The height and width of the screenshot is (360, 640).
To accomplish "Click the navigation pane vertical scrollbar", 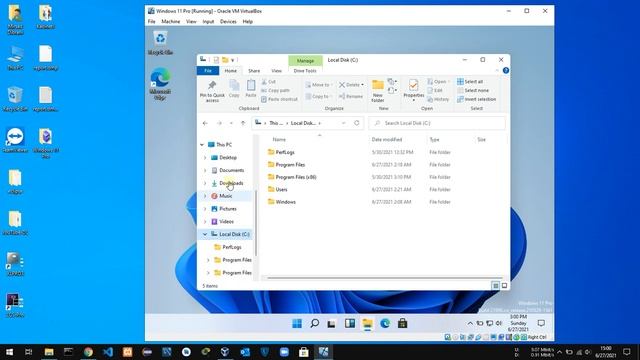I will [256, 223].
